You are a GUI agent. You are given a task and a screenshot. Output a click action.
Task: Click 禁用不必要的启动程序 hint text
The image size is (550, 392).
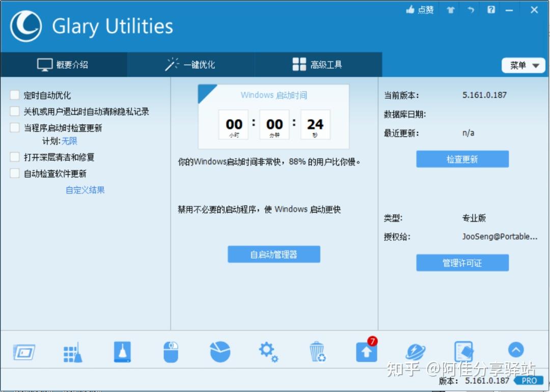(259, 209)
